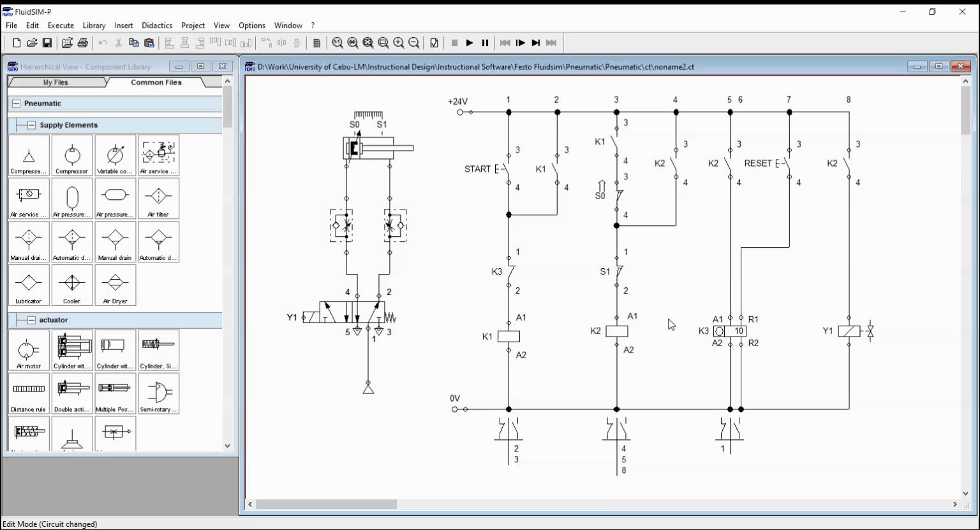Switch to the My Files tab
The height and width of the screenshot is (530, 980).
[56, 82]
